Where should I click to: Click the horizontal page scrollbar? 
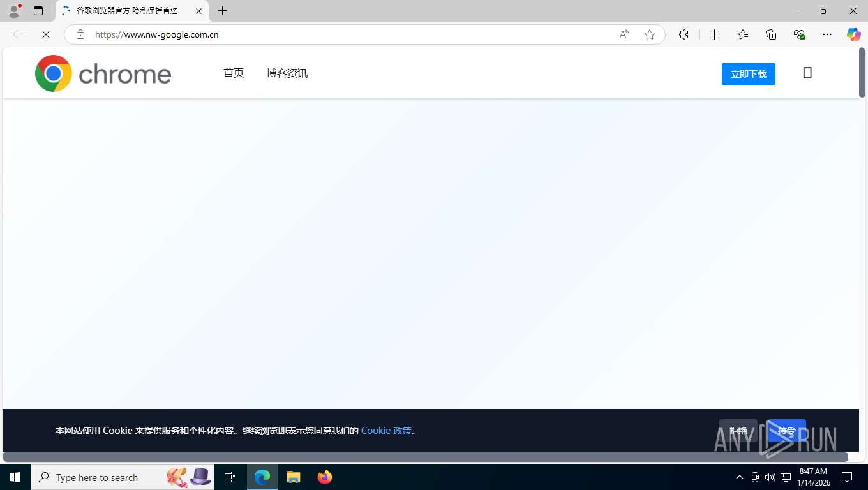point(426,457)
